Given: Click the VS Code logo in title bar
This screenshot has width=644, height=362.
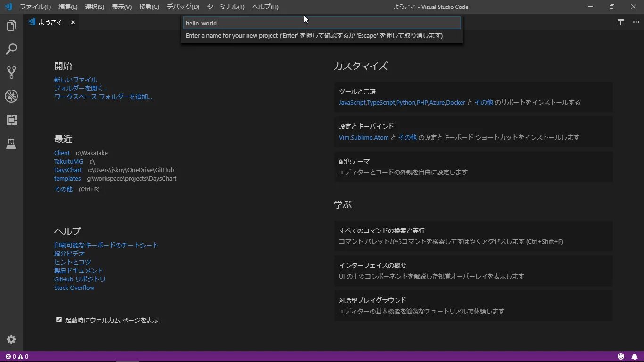Looking at the screenshot, I should [8, 7].
